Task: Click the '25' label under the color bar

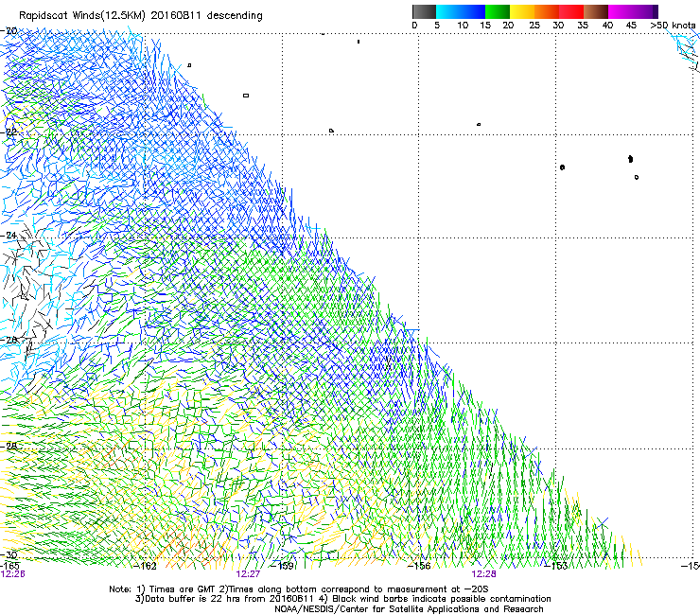Action: click(x=534, y=26)
